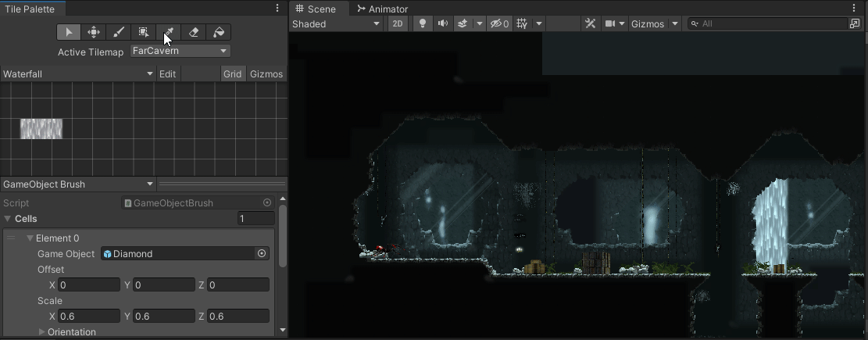
Task: Click the GameObjectBrush script object picker
Action: 267,202
